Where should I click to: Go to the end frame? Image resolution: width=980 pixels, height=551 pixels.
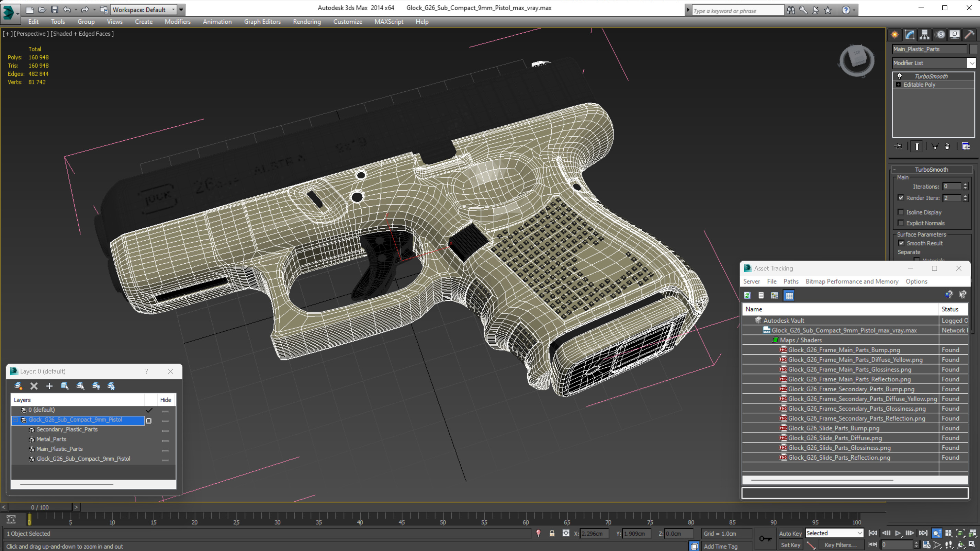(923, 533)
